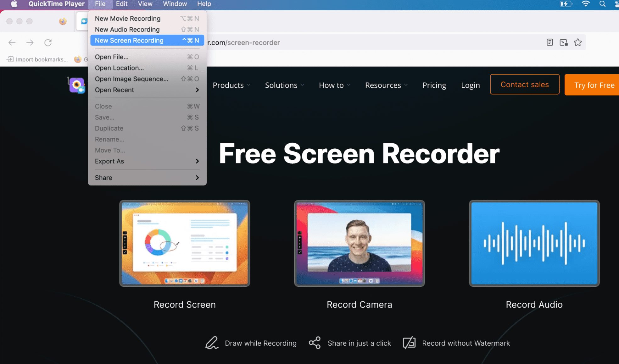Click the browser back arrow

click(x=12, y=42)
